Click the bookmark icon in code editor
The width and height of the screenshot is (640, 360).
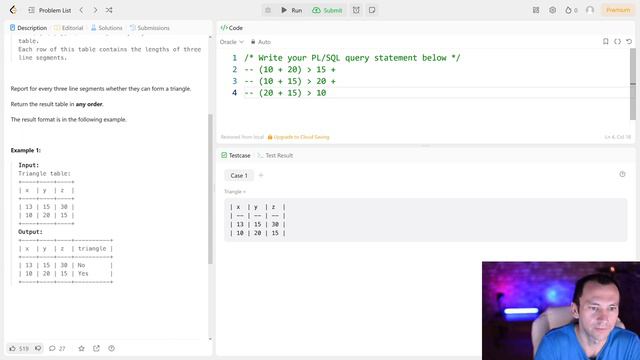click(606, 42)
